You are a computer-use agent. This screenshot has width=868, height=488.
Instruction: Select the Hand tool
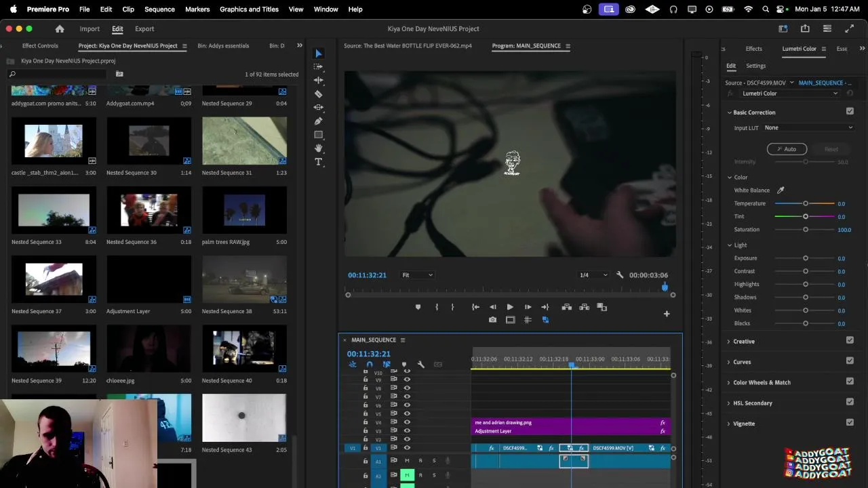pos(318,148)
